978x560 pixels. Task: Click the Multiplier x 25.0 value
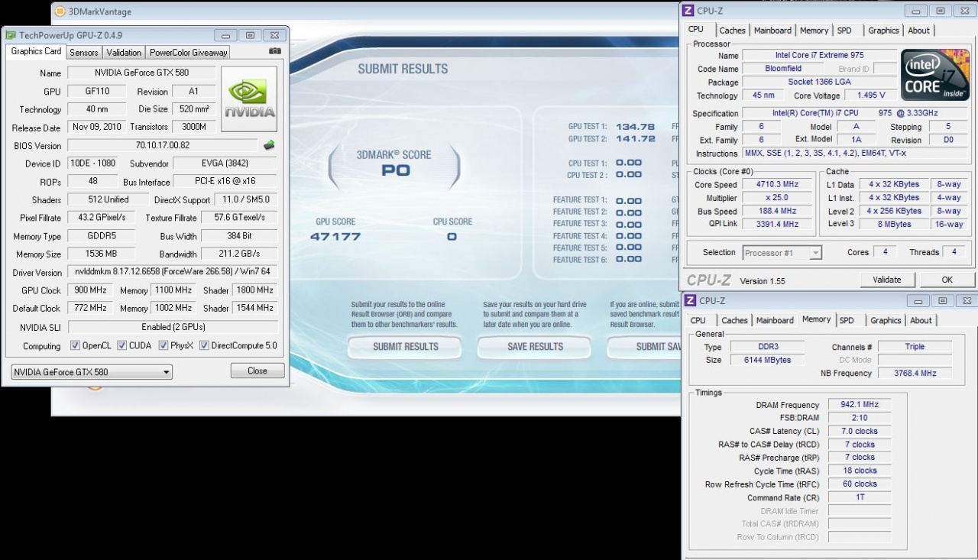(x=778, y=198)
